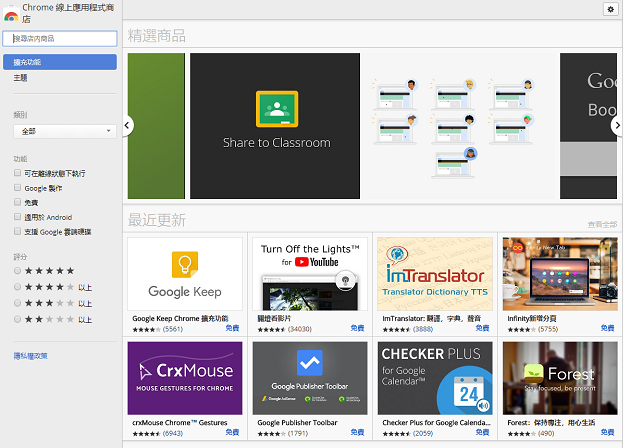Open the 隱私權政策 link

click(x=30, y=355)
